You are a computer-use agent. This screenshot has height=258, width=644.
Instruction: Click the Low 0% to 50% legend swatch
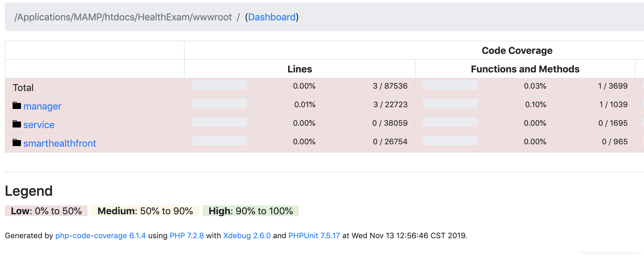coord(46,211)
